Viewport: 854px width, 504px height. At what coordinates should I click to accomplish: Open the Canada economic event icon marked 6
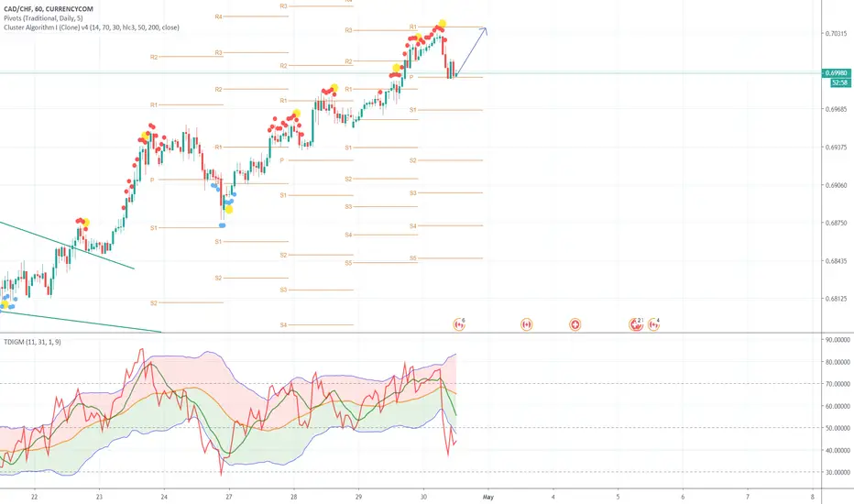click(x=459, y=324)
